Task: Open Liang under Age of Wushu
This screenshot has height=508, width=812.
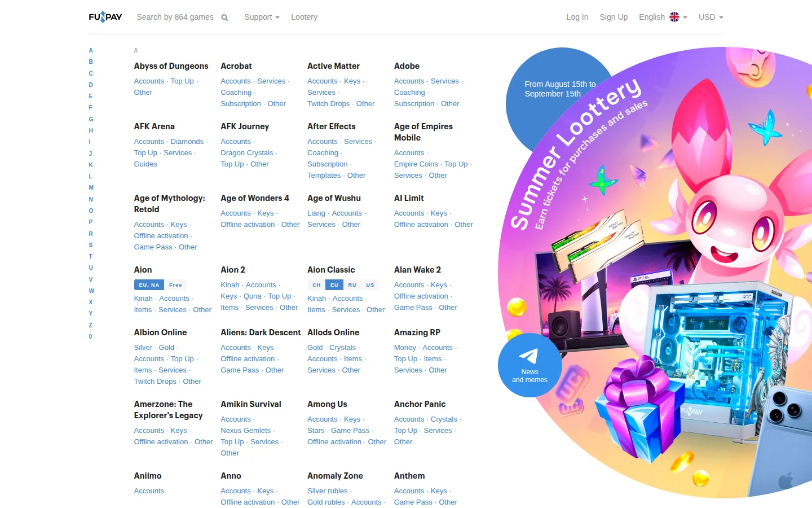Action: (316, 213)
